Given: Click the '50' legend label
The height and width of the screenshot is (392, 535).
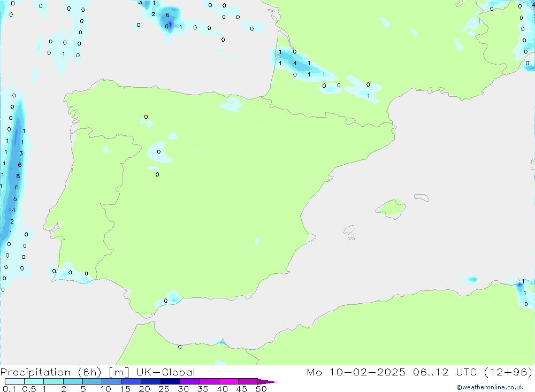Looking at the screenshot, I should (261, 389).
